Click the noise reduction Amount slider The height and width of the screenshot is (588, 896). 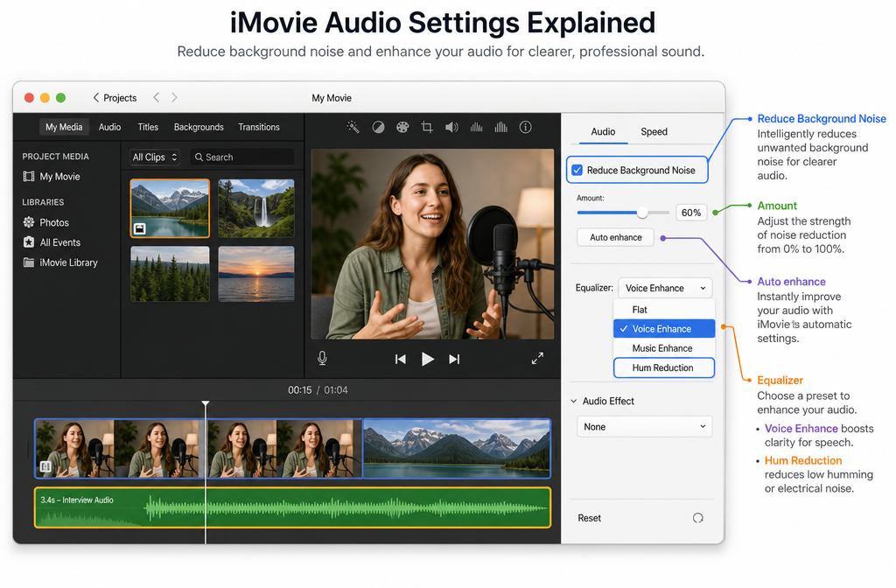tap(623, 213)
